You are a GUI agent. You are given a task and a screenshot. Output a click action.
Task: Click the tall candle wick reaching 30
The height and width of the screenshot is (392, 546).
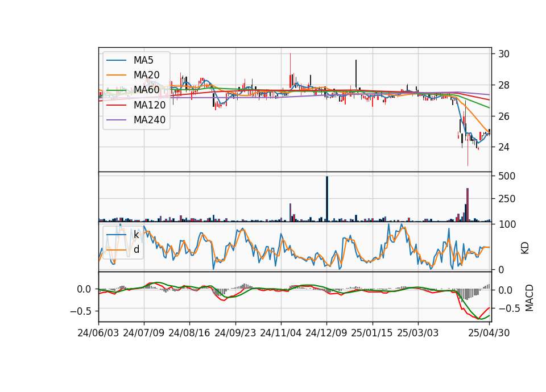coord(290,70)
